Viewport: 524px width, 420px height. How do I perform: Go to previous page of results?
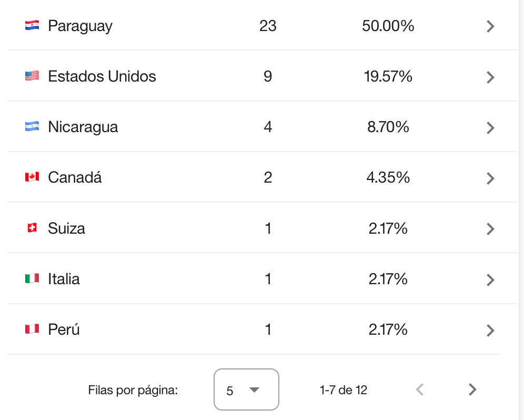coord(419,389)
